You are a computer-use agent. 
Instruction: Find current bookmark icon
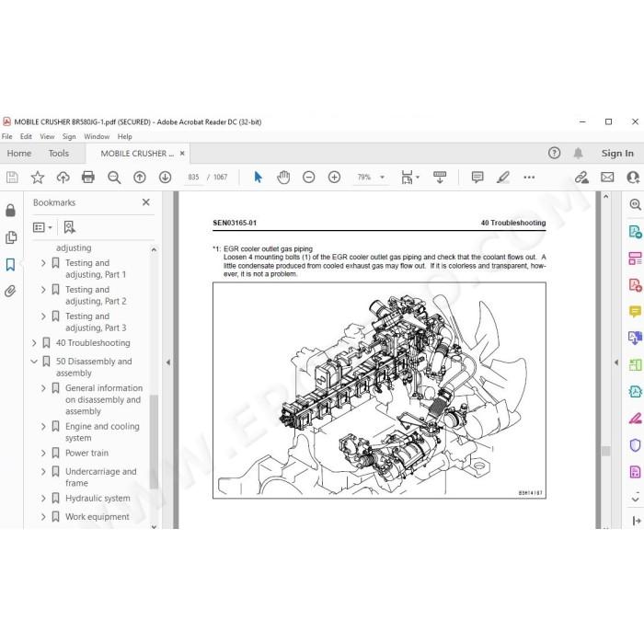coord(69,227)
